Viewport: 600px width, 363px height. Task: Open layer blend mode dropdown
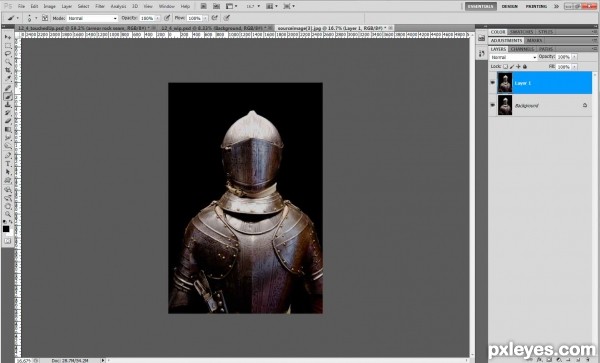click(x=513, y=57)
